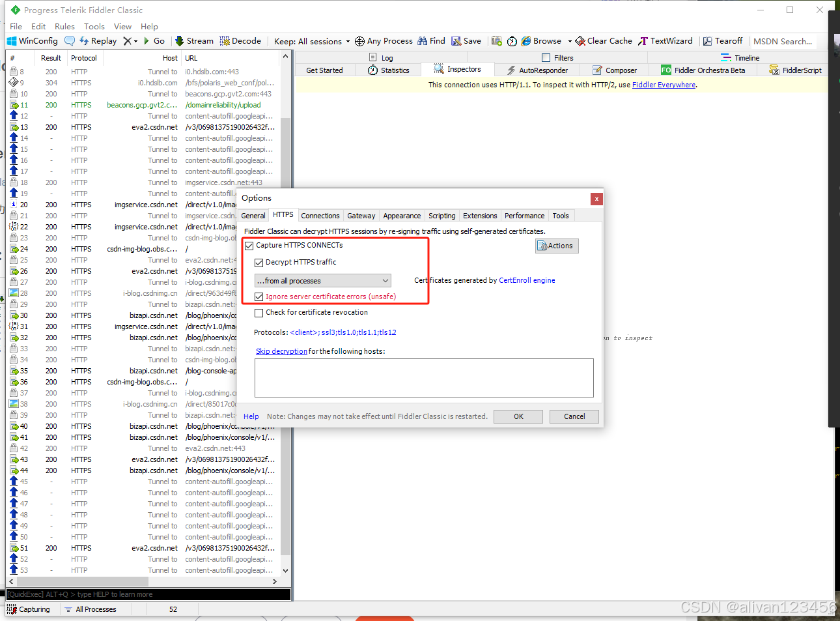Click OK in the Options dialog
840x621 pixels.
tap(518, 416)
